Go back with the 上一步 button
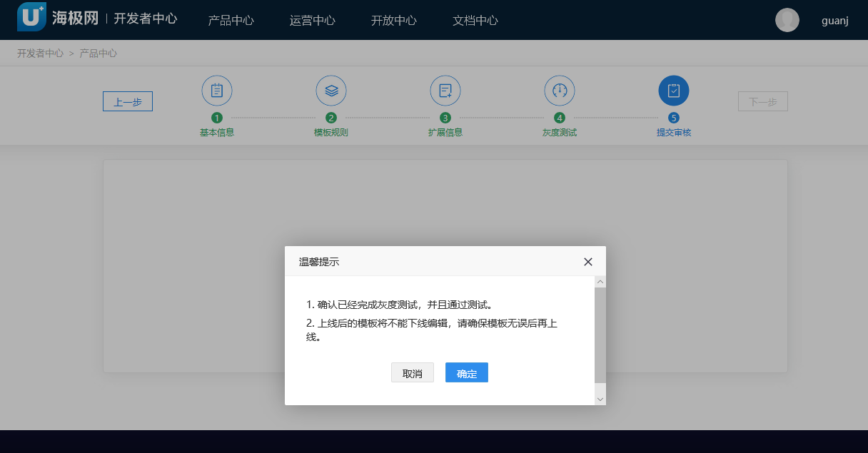Image resolution: width=868 pixels, height=453 pixels. pos(128,102)
